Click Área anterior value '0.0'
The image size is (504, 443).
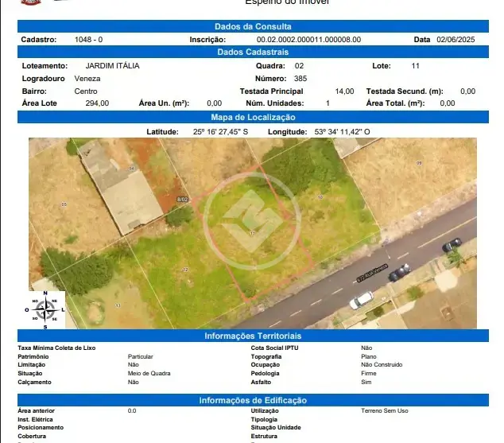(x=132, y=410)
